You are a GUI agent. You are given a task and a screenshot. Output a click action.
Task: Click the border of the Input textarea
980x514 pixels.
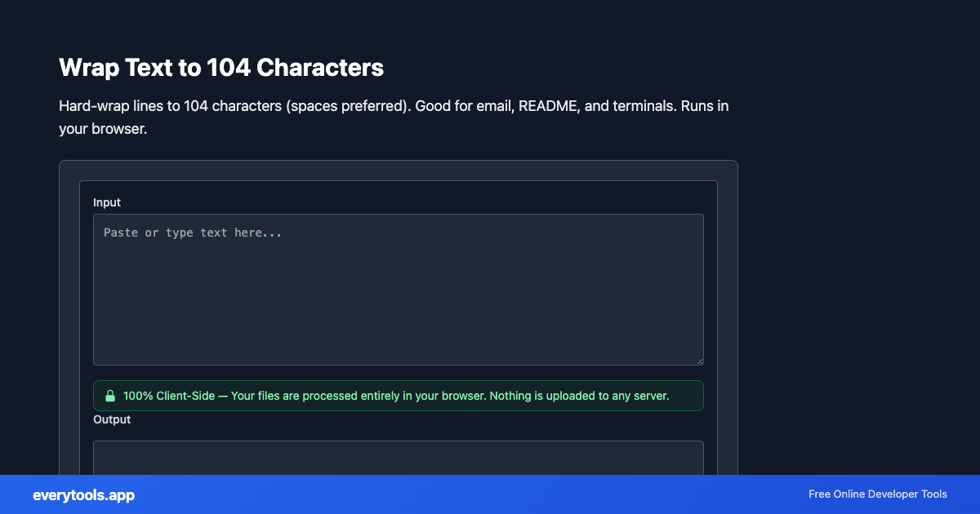tap(399, 215)
